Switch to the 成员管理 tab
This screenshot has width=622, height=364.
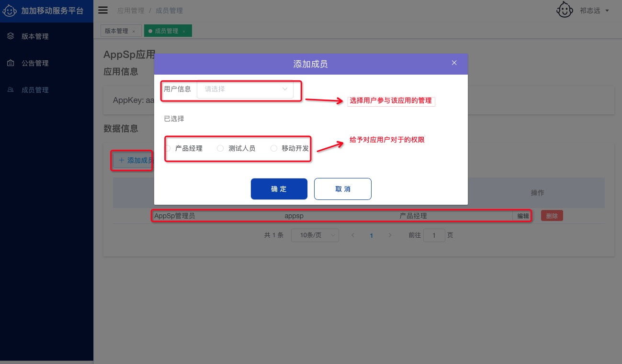click(x=166, y=31)
